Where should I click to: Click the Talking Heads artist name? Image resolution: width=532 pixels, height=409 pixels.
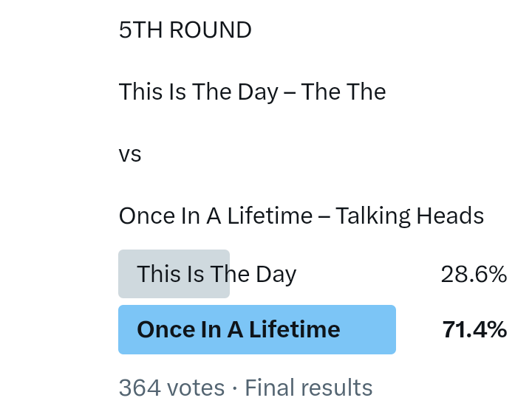[409, 216]
